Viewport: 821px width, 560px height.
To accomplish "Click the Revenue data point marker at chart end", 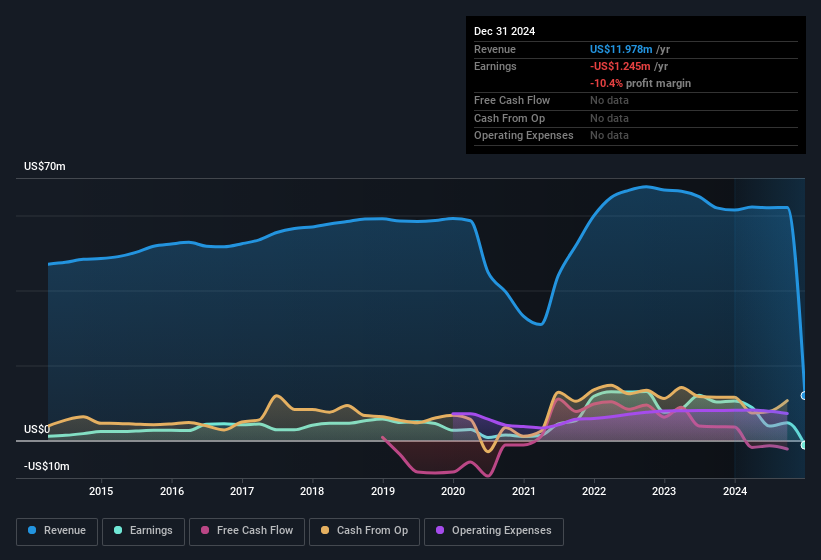I will (804, 396).
